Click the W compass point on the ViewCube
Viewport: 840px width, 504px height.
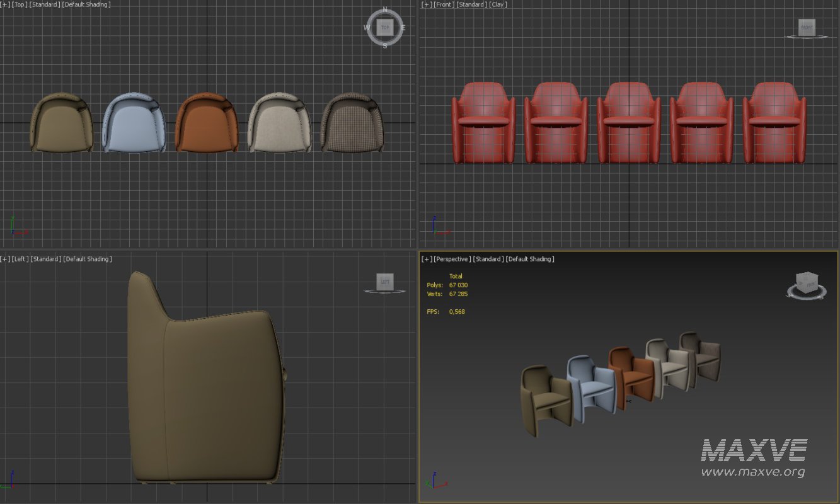click(x=367, y=28)
